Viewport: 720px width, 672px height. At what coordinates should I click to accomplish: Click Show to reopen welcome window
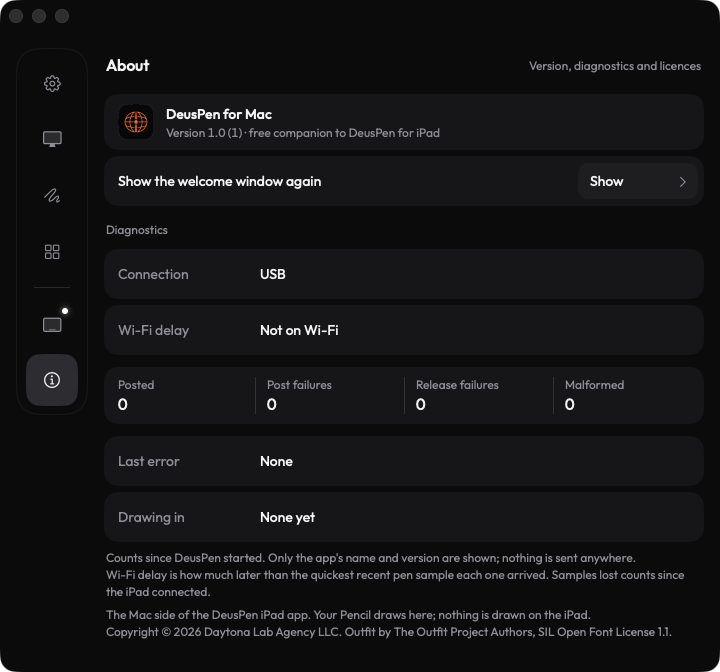pyautogui.click(x=637, y=181)
